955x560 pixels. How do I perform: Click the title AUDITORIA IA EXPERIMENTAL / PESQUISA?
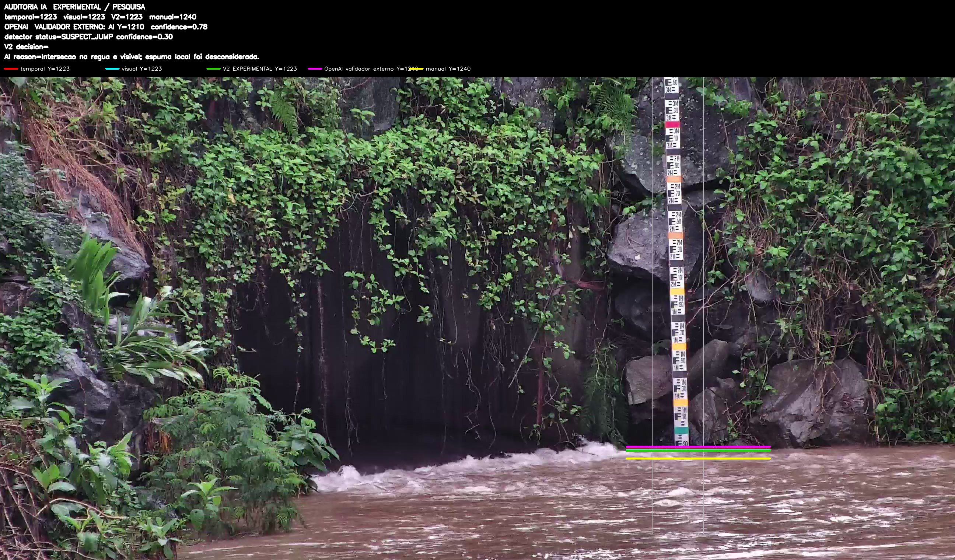pos(75,7)
